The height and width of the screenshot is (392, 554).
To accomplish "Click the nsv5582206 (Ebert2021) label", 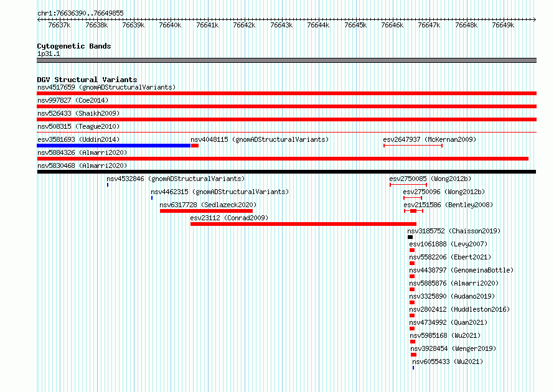I will point(450,257).
